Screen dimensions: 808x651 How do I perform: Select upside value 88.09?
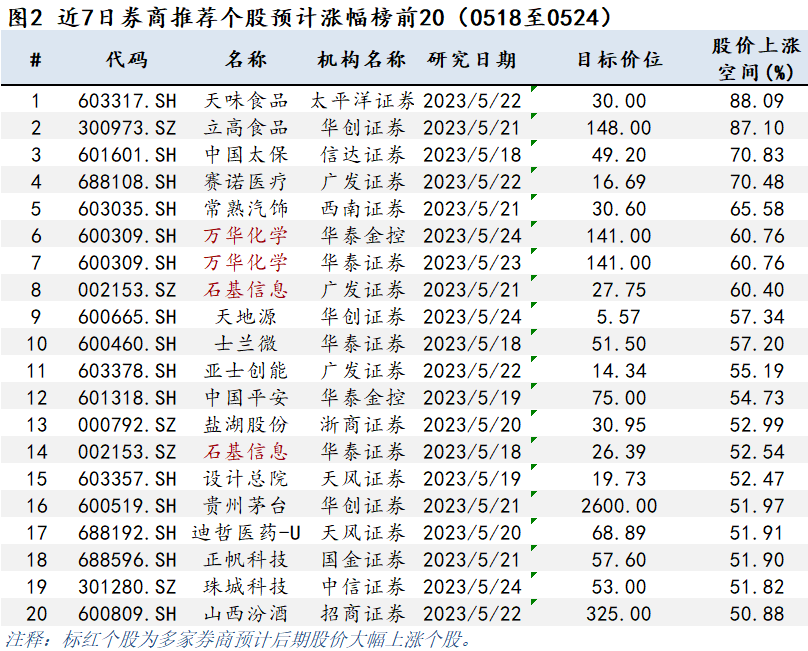[x=756, y=101]
